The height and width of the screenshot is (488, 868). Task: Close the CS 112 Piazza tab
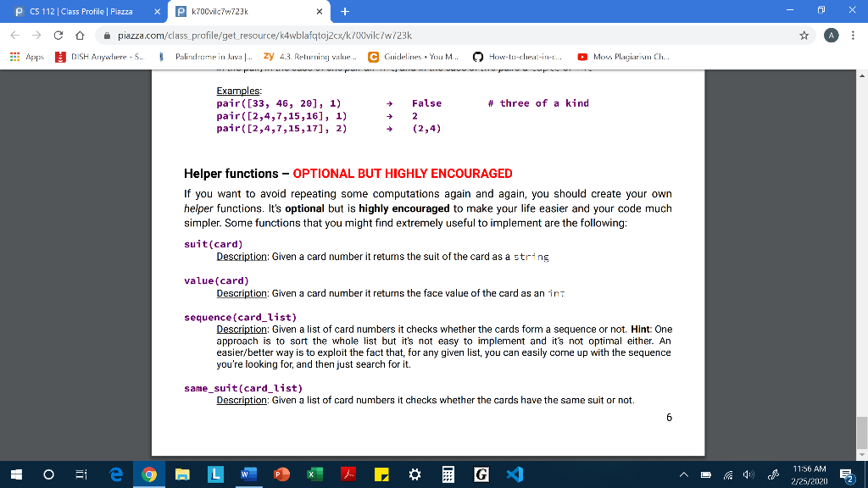click(x=157, y=12)
